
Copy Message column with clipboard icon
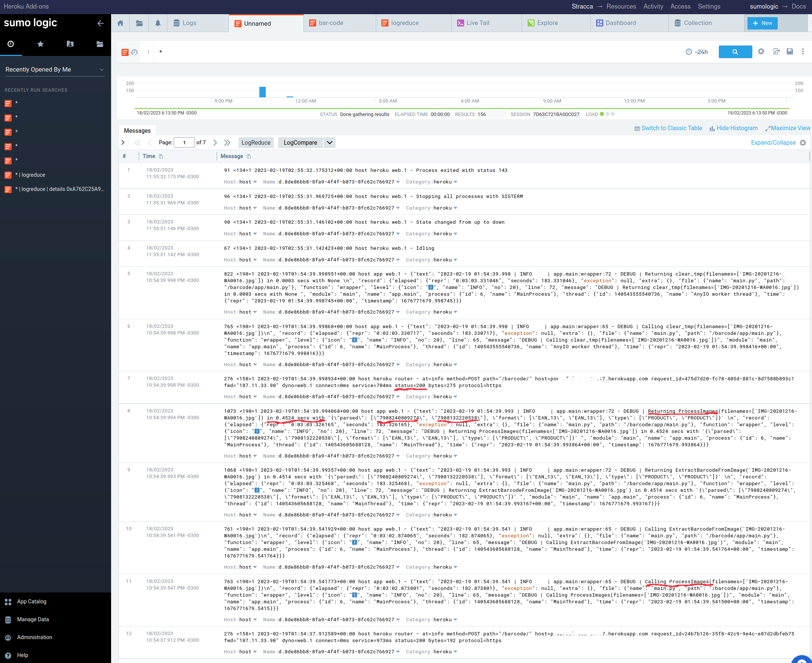[x=249, y=156]
